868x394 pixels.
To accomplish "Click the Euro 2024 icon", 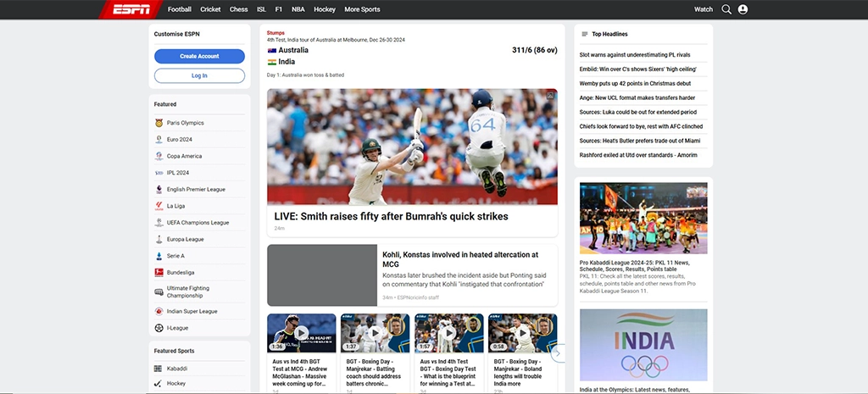I will point(159,140).
